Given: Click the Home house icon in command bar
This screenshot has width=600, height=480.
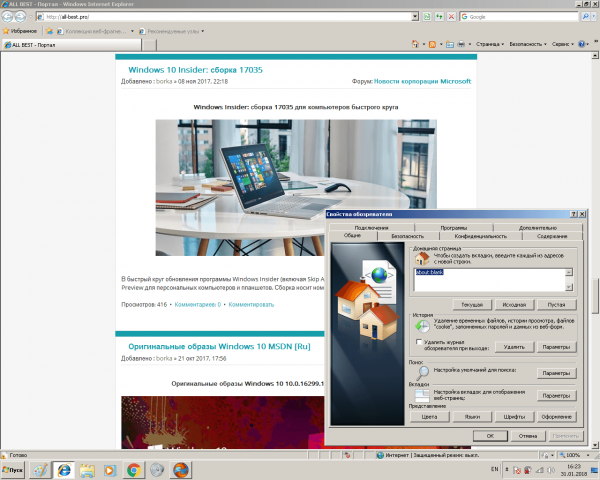Looking at the screenshot, I should (415, 44).
